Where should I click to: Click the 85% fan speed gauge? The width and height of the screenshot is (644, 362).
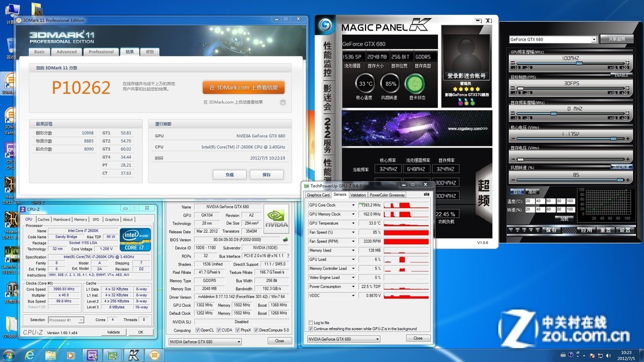tap(390, 84)
